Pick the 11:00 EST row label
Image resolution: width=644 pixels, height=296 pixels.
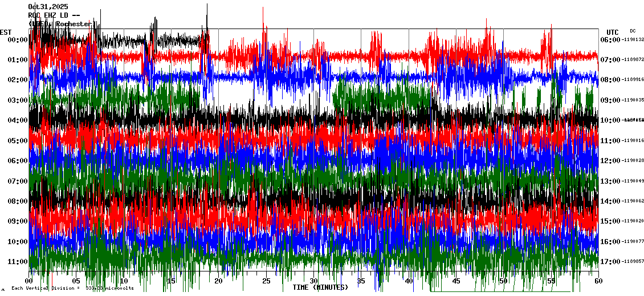(18, 262)
